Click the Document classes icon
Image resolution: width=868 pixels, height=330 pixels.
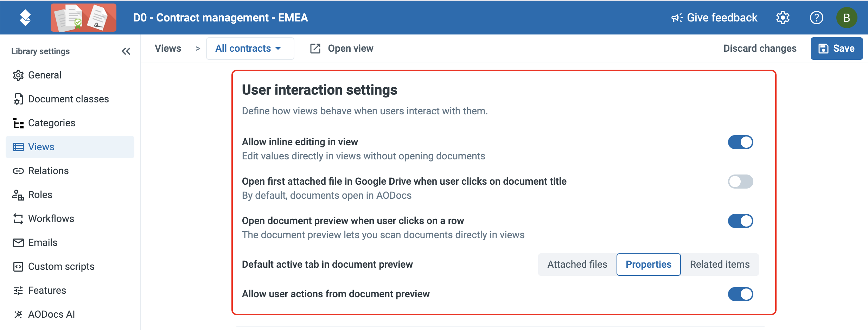click(x=18, y=99)
